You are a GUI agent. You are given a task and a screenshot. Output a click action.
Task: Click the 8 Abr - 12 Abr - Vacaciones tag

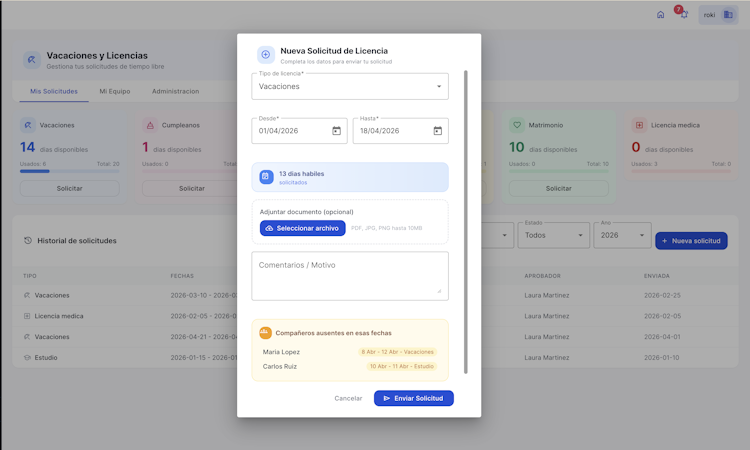[x=397, y=352]
